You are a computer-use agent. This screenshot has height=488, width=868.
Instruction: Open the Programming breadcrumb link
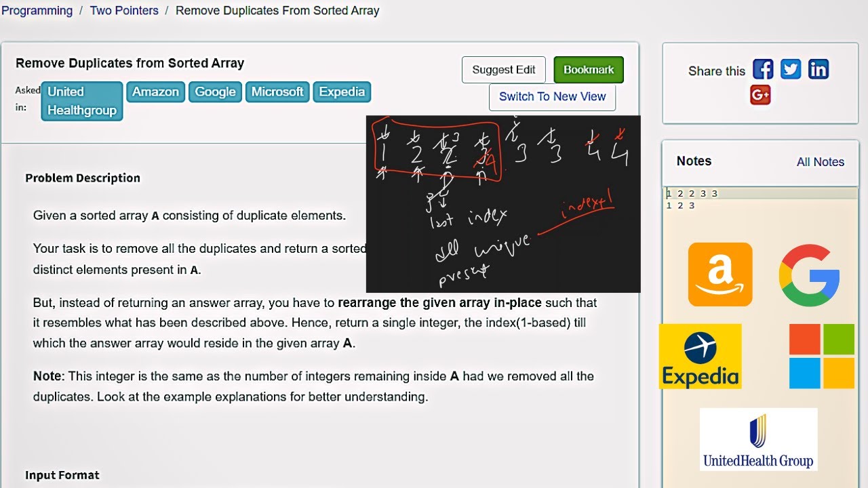pos(37,11)
